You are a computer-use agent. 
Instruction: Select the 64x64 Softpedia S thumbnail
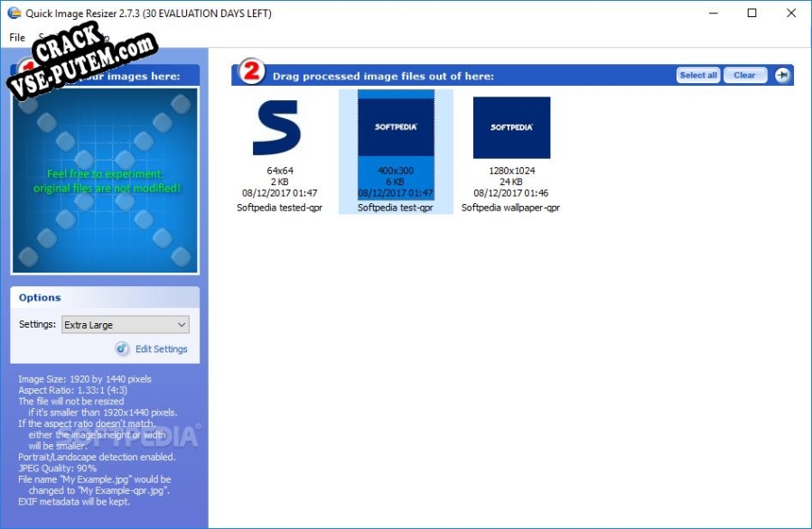(279, 127)
